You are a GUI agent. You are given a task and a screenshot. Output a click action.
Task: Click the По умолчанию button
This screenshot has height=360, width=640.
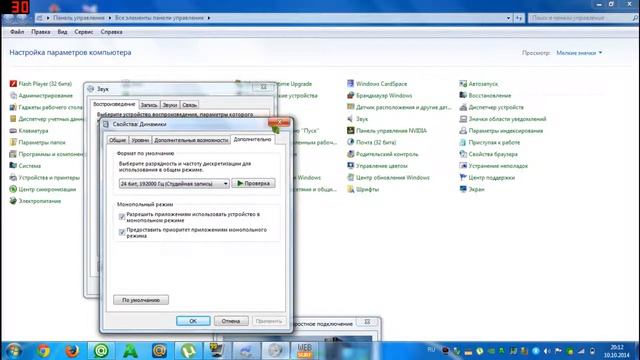click(141, 300)
